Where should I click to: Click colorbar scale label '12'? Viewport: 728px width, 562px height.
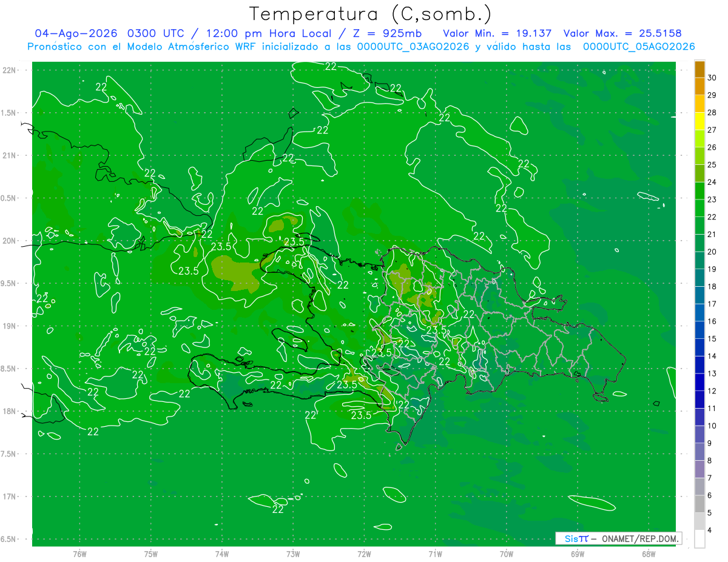click(712, 391)
